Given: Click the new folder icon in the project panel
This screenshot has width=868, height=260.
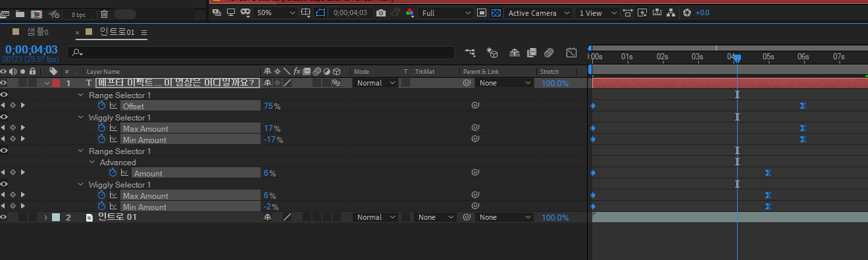Looking at the screenshot, I should pos(20,14).
